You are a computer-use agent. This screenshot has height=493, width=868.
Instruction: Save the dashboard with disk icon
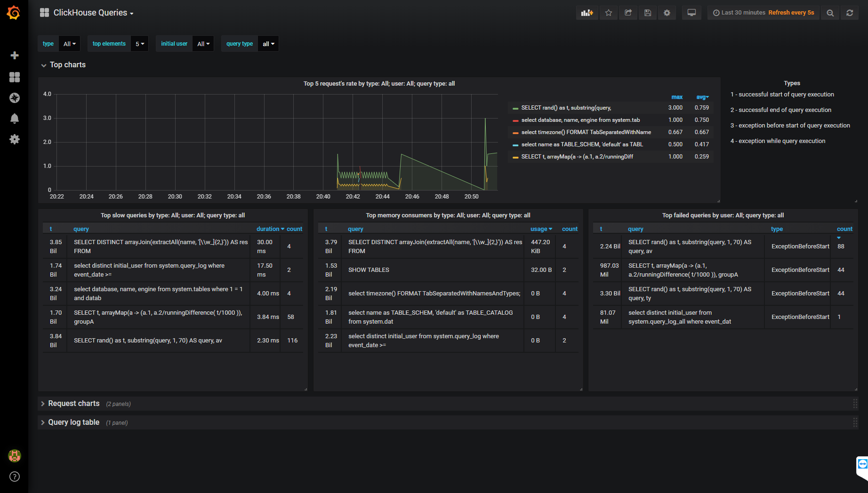click(x=648, y=13)
